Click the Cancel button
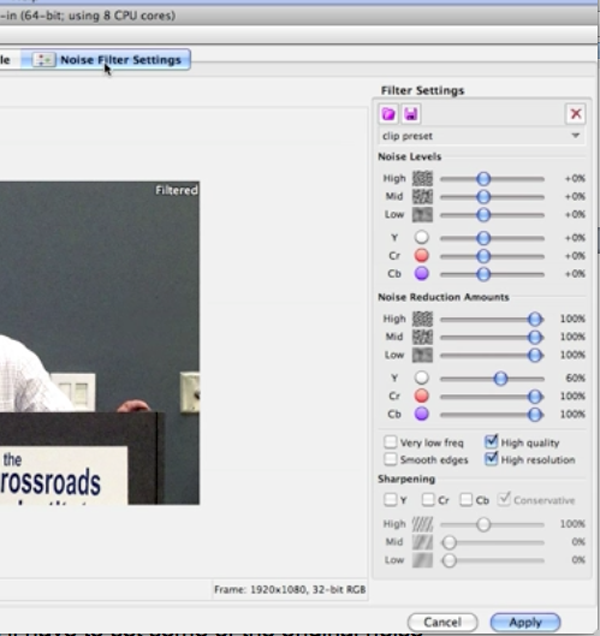 click(x=442, y=622)
